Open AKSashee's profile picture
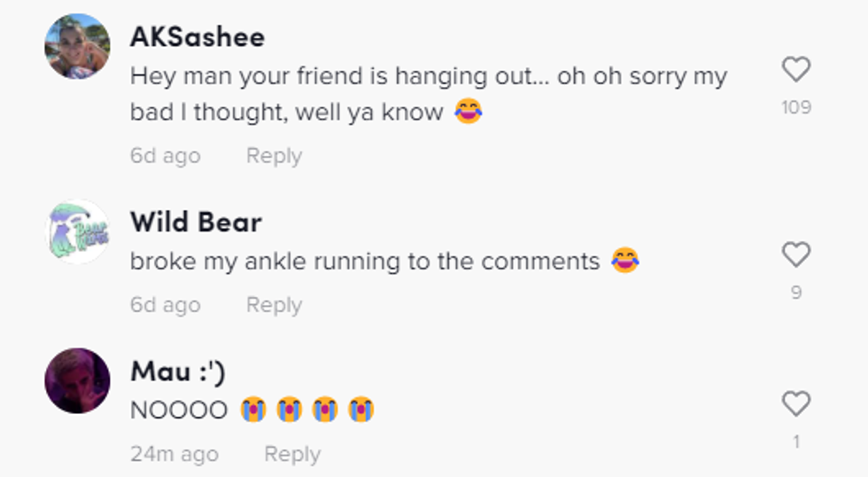The width and height of the screenshot is (868, 477). tap(78, 46)
